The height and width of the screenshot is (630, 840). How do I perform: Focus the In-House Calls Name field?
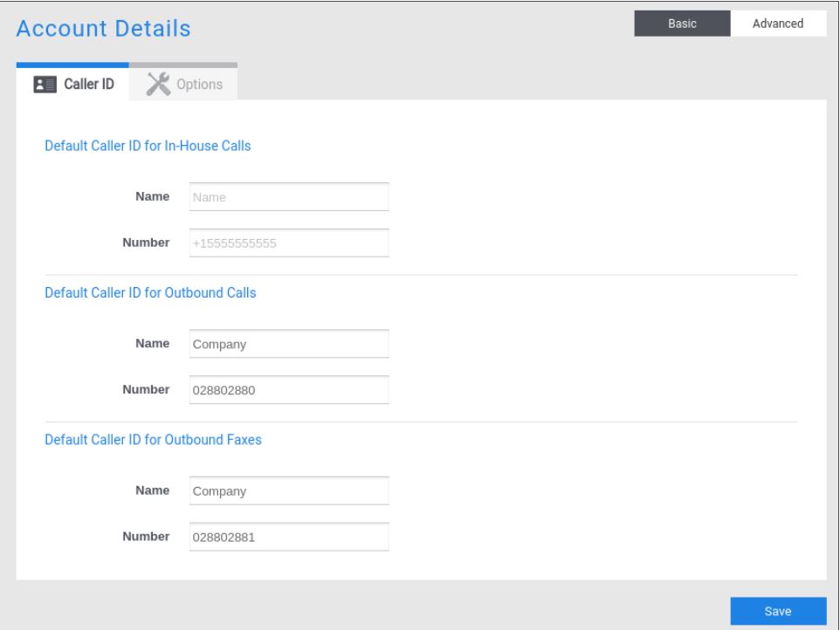289,197
